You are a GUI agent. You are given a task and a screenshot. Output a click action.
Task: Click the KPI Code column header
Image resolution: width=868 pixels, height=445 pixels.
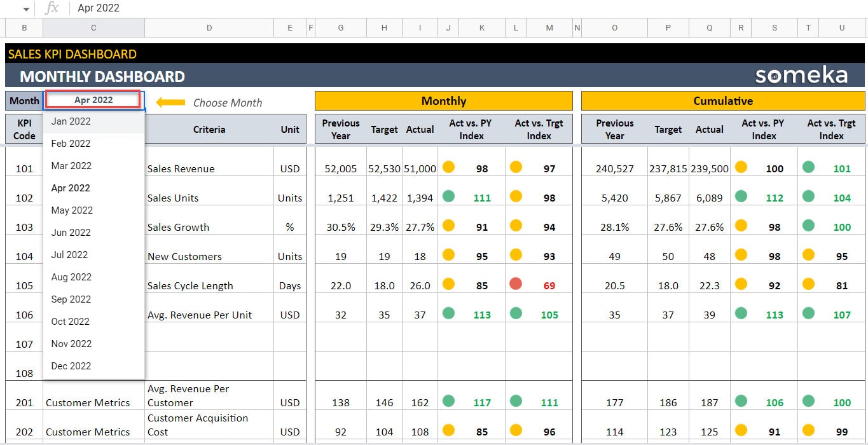pyautogui.click(x=24, y=129)
